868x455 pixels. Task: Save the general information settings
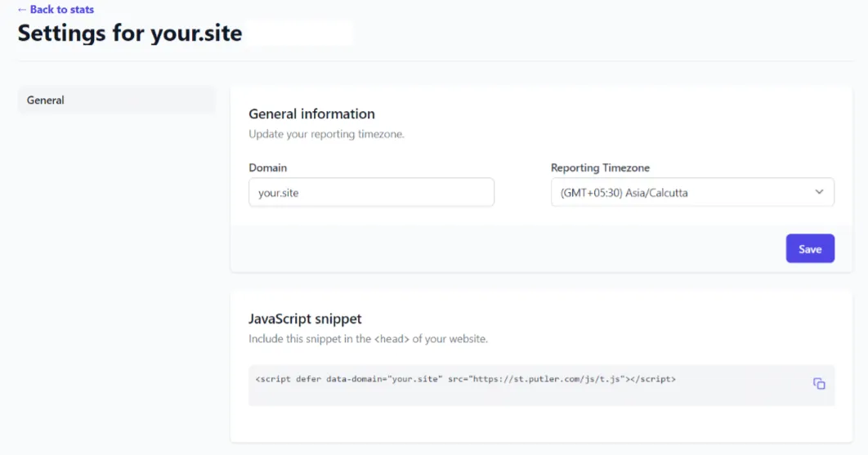(810, 248)
